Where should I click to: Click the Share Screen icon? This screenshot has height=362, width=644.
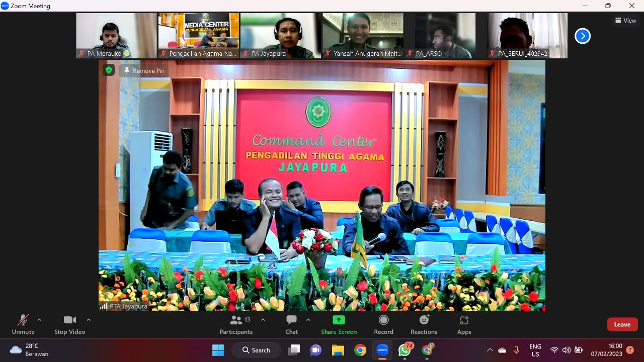(339, 320)
